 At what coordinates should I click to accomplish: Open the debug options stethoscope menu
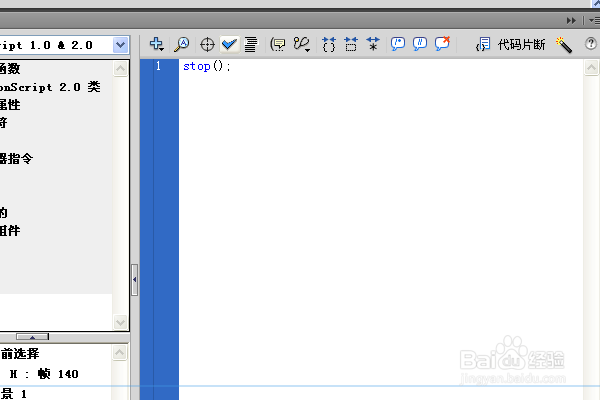click(302, 44)
